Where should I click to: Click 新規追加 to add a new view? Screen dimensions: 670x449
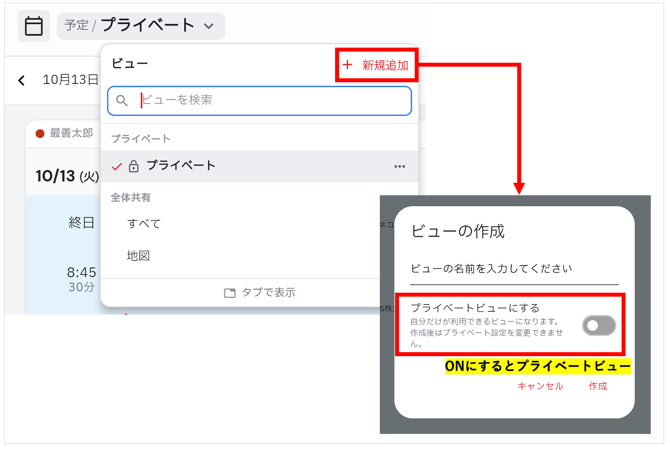pos(376,65)
